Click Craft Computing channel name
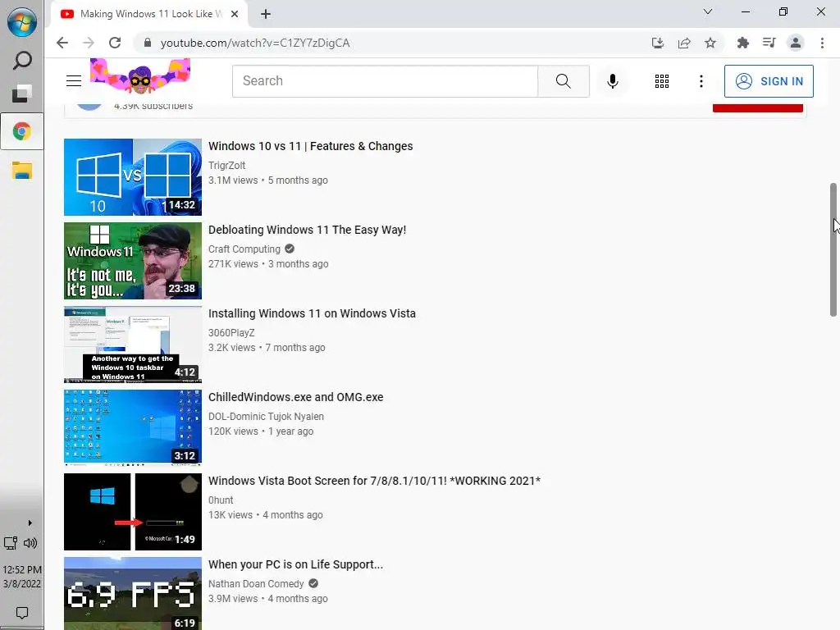Screen dimensions: 840x630 (x=244, y=249)
